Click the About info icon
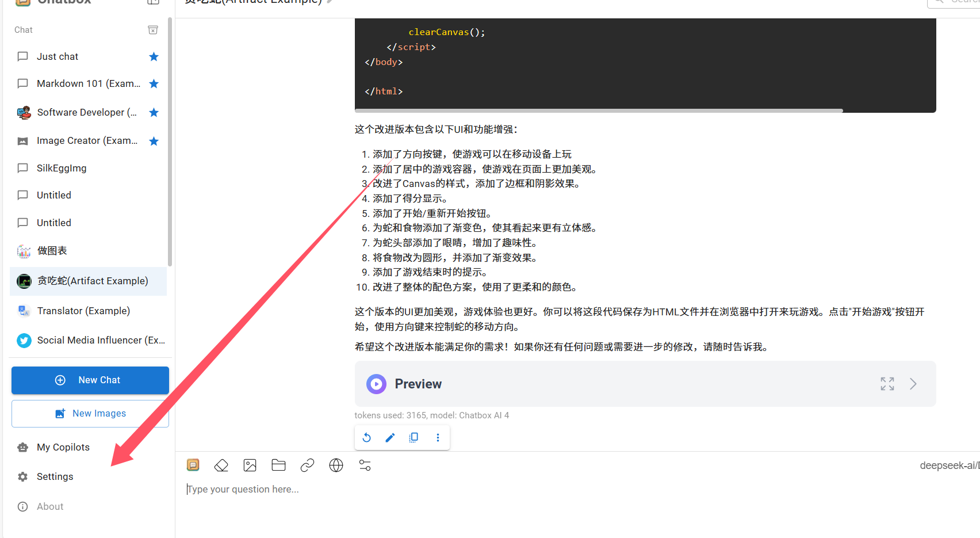Image resolution: width=980 pixels, height=538 pixels. click(23, 506)
